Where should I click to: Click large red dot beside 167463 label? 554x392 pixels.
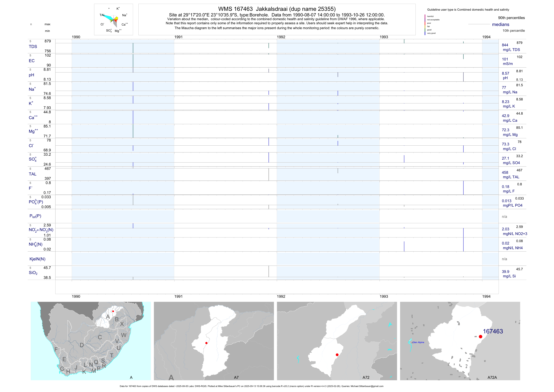[480, 337]
